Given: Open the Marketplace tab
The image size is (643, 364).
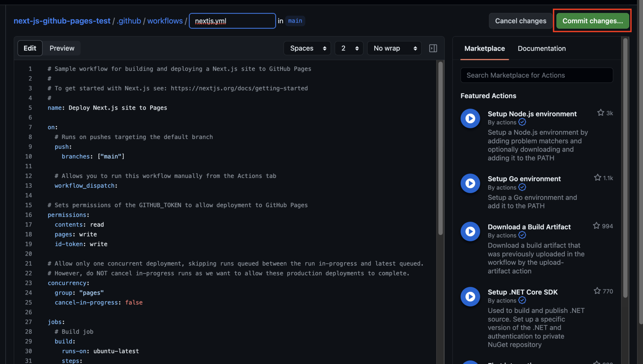Looking at the screenshot, I should click(484, 48).
